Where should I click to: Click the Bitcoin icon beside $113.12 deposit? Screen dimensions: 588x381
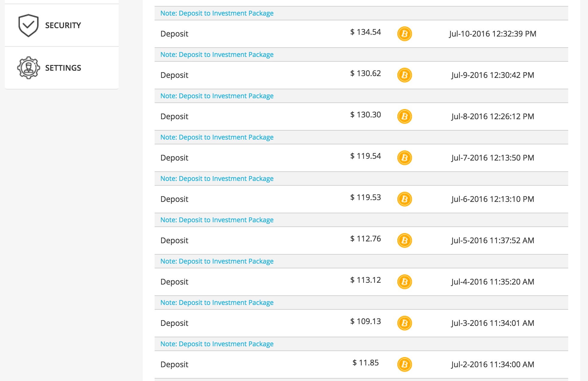(404, 282)
